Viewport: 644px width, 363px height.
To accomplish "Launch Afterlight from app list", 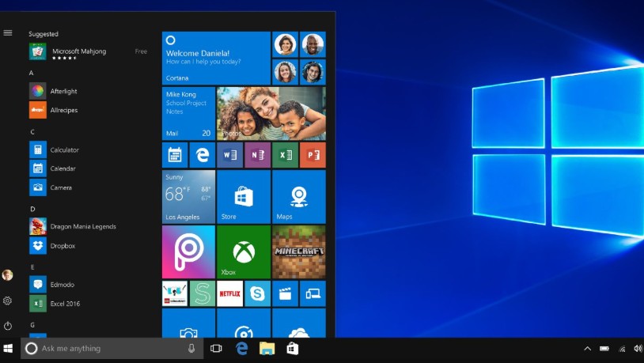I will (x=53, y=91).
